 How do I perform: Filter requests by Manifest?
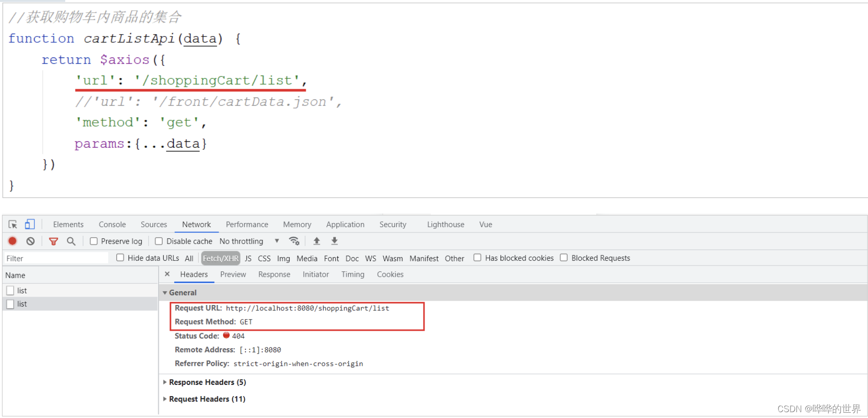pyautogui.click(x=424, y=259)
